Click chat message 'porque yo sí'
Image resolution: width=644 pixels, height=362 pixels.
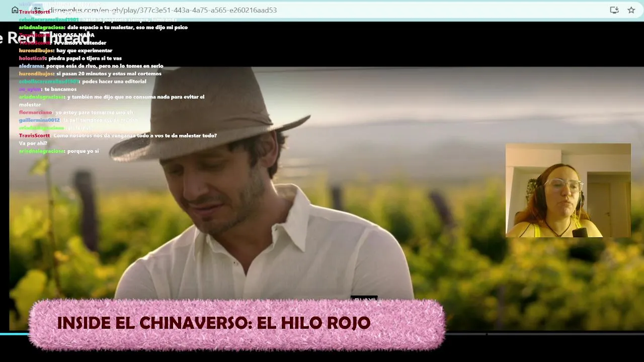click(83, 151)
